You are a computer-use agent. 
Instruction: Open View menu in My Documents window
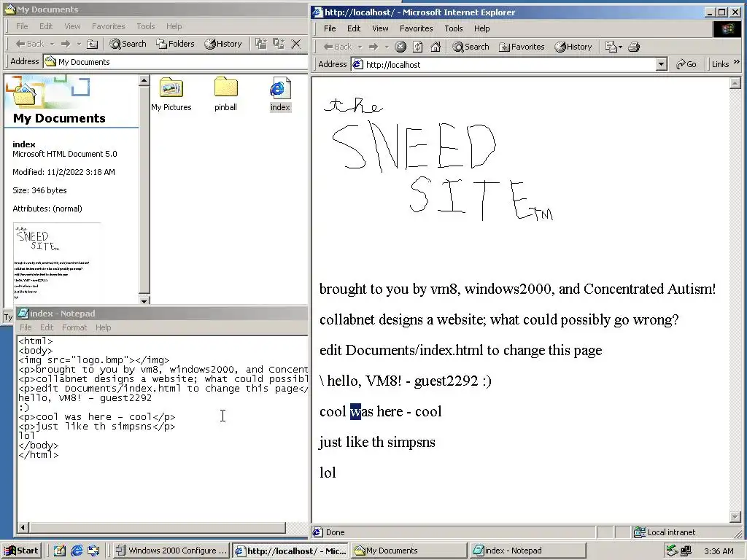[72, 26]
